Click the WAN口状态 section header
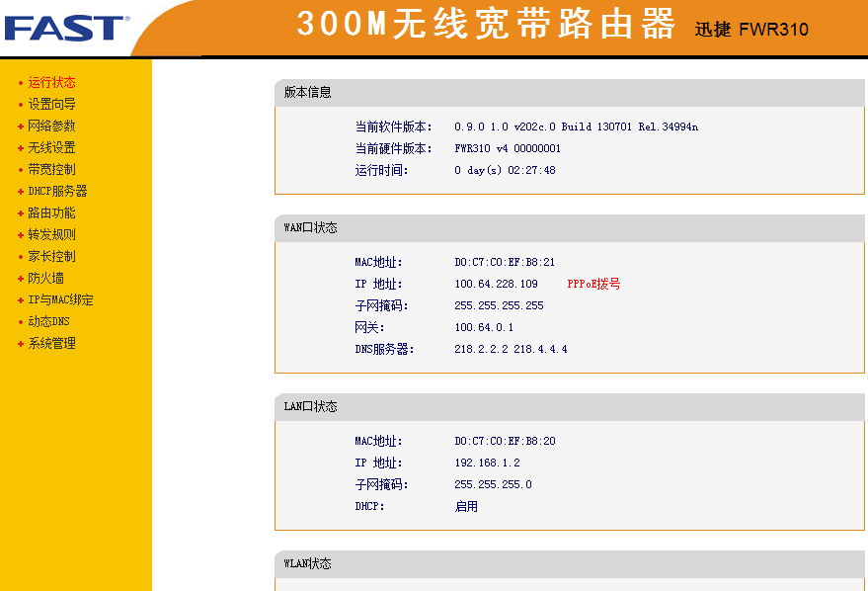Image resolution: width=868 pixels, height=591 pixels. 570,227
